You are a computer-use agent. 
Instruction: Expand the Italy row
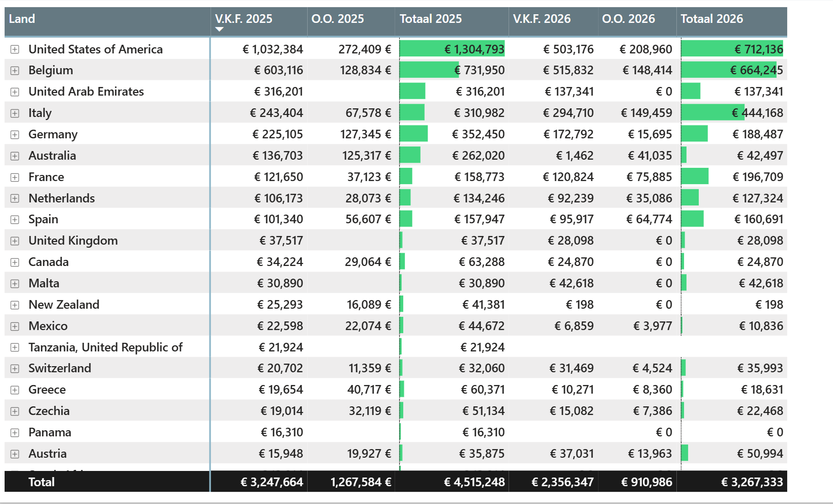point(15,113)
